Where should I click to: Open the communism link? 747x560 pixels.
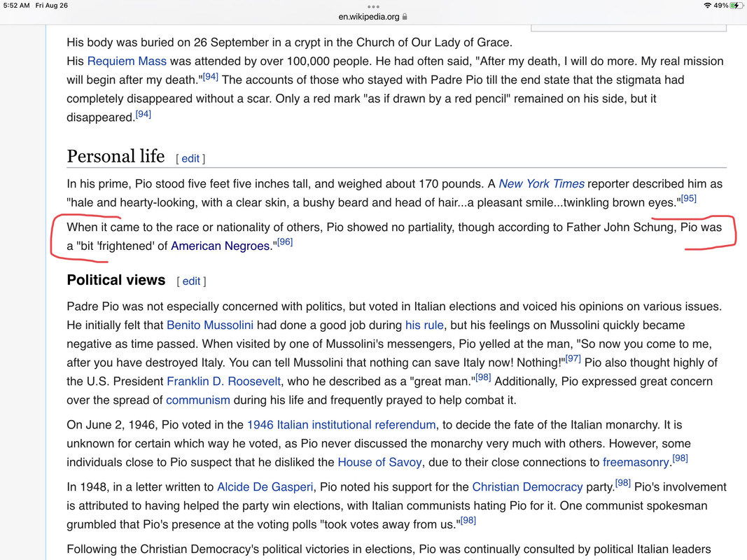pyautogui.click(x=197, y=400)
